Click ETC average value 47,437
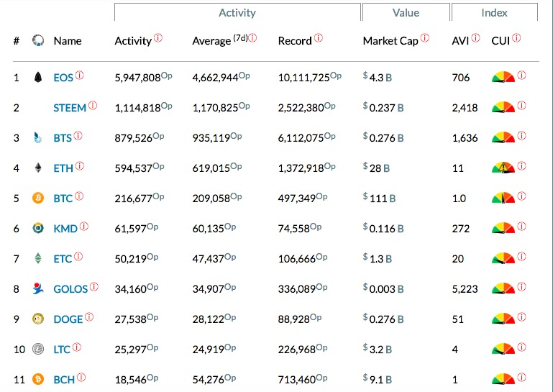The width and height of the screenshot is (553, 392). [208, 259]
